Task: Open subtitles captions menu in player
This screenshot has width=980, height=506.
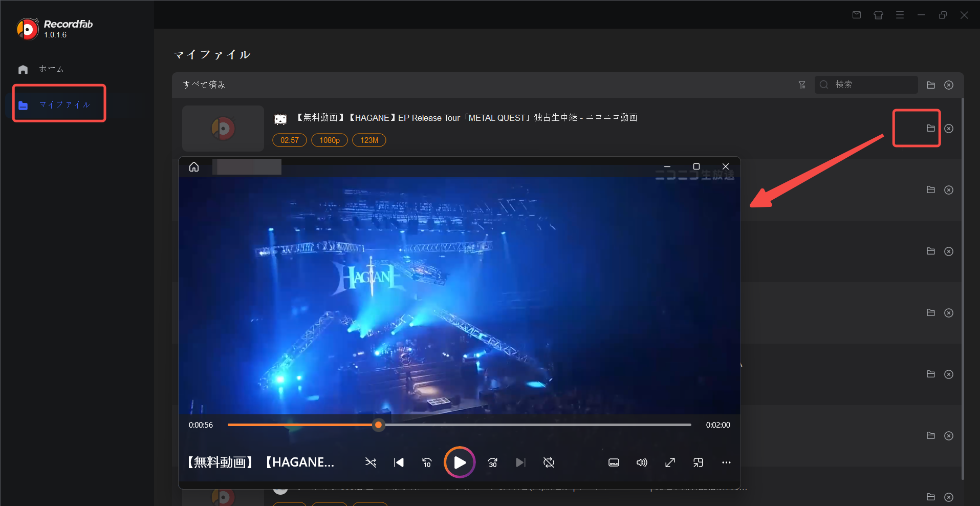Action: 614,463
